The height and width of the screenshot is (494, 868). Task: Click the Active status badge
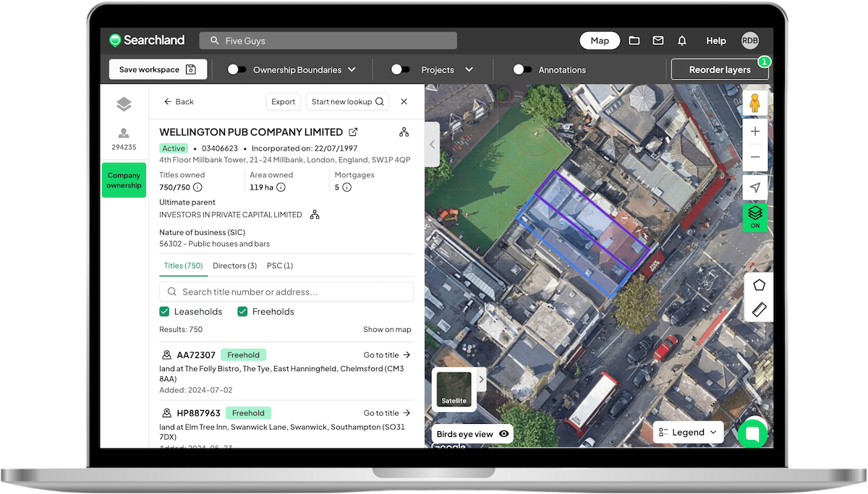174,148
